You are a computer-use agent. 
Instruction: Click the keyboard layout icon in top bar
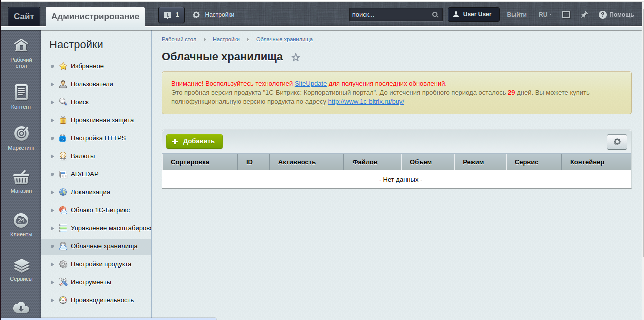(566, 15)
